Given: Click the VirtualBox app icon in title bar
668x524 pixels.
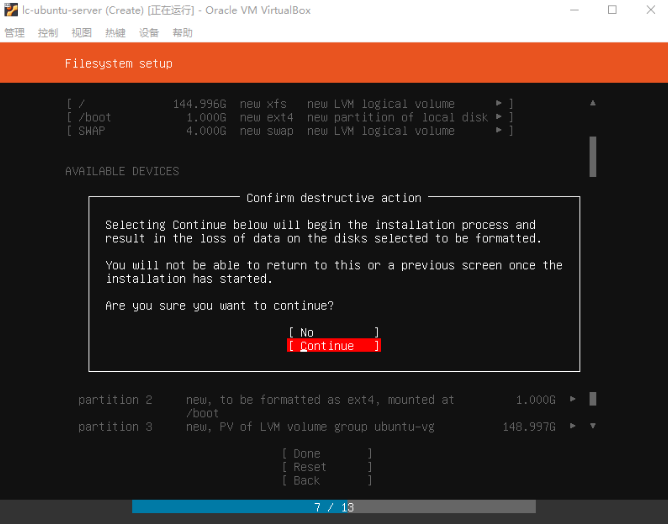Looking at the screenshot, I should [11, 10].
